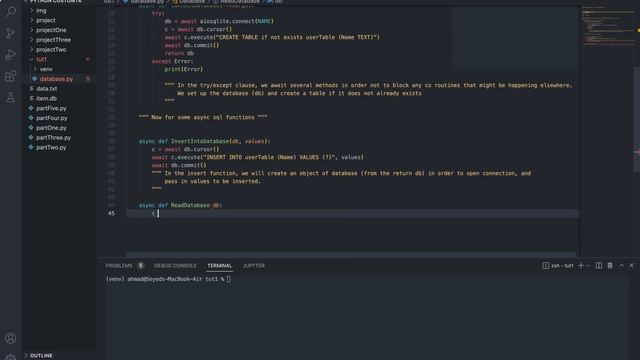Open the Testing flask icon
The width and height of the screenshot is (640, 360).
[11, 97]
